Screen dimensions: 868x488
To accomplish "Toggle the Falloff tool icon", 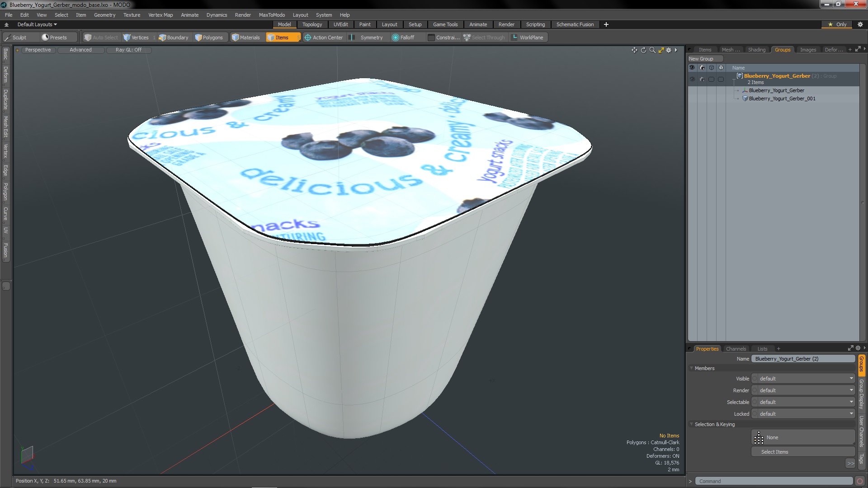I will (395, 38).
